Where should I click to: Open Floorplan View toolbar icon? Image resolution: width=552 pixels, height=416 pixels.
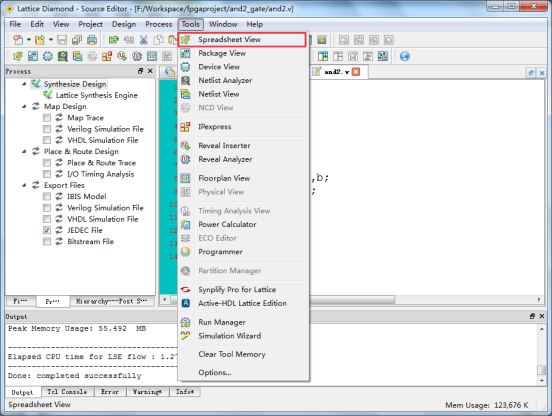click(152, 56)
